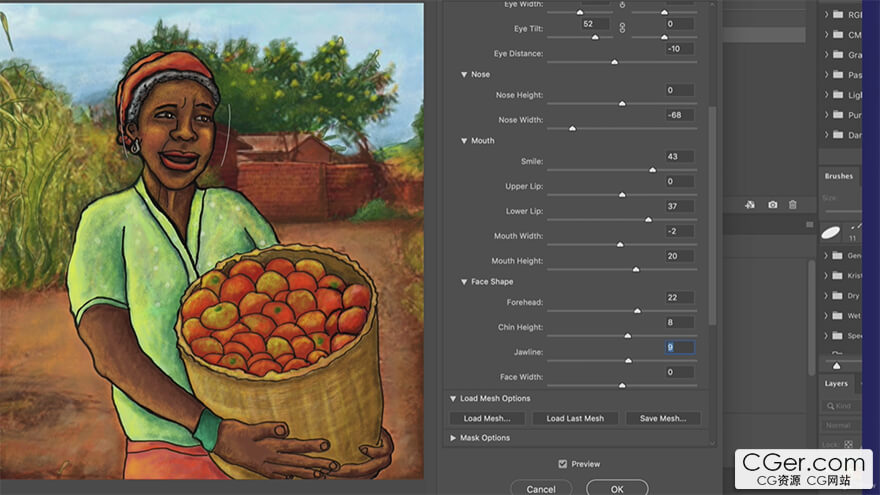880x495 pixels.
Task: Expand the Pur swatch group chevron
Action: point(826,114)
